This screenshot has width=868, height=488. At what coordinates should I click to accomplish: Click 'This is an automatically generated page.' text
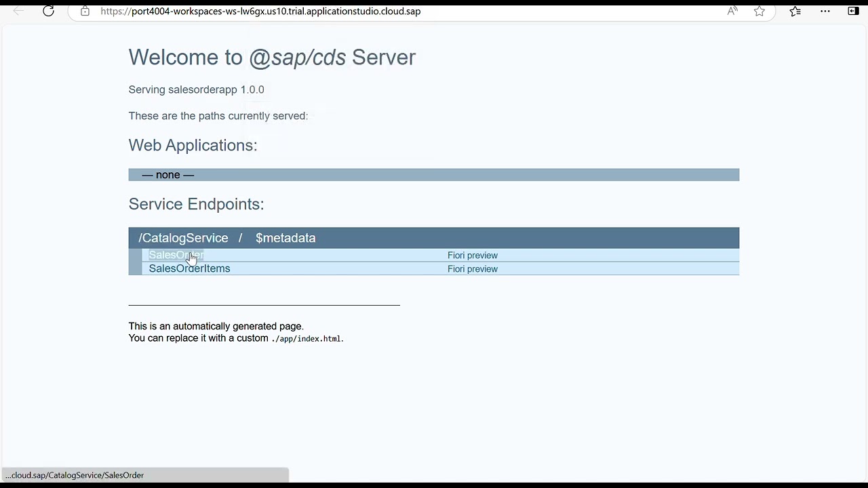(216, 326)
